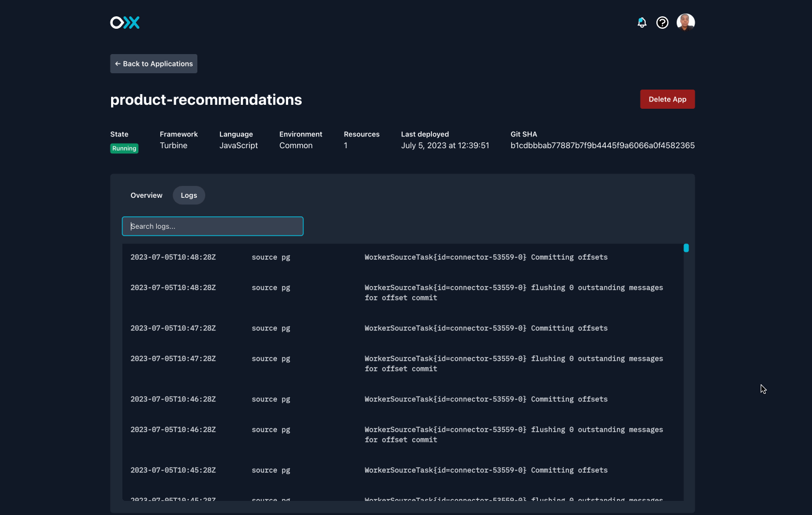This screenshot has width=812, height=515.
Task: Select the source pg label in logs
Action: (271, 257)
